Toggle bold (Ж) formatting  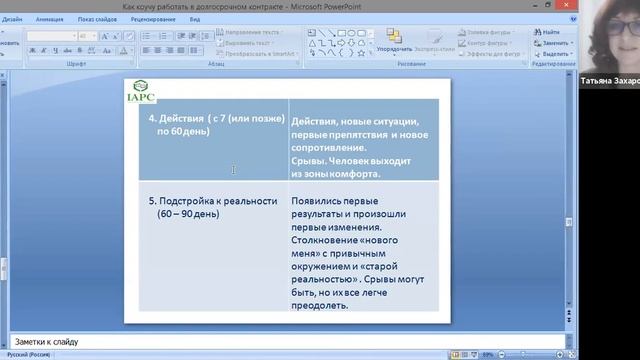[32, 51]
